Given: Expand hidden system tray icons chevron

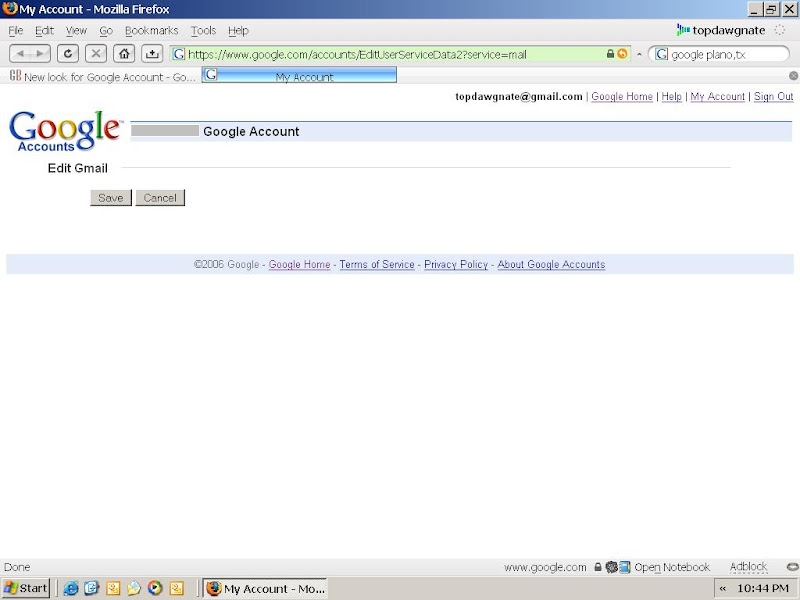Looking at the screenshot, I should (x=722, y=588).
